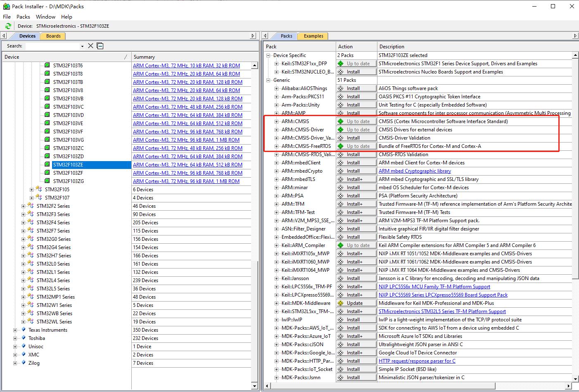Expand the Texas Instruments vendor node
This screenshot has width=579, height=392.
(x=15, y=330)
